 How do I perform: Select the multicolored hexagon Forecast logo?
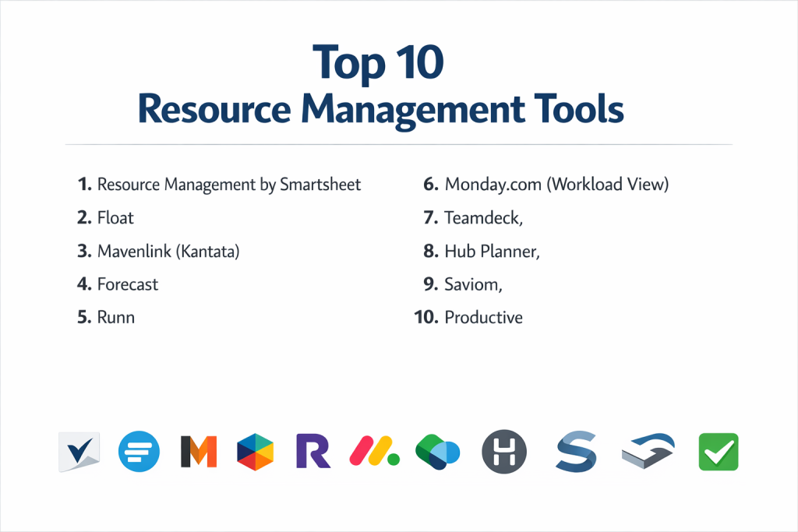pyautogui.click(x=256, y=451)
